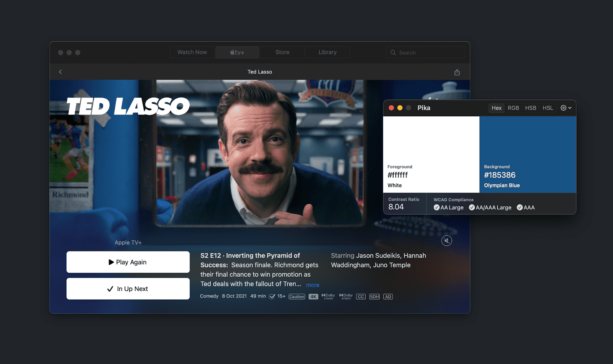This screenshot has width=613, height=364.
Task: Open the Library section
Action: (327, 52)
